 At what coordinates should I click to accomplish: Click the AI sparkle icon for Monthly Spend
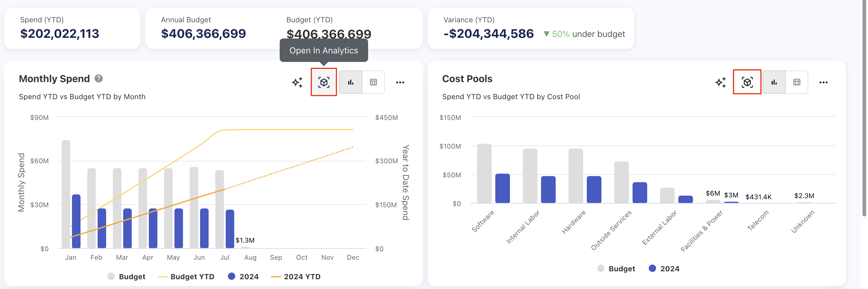point(297,82)
